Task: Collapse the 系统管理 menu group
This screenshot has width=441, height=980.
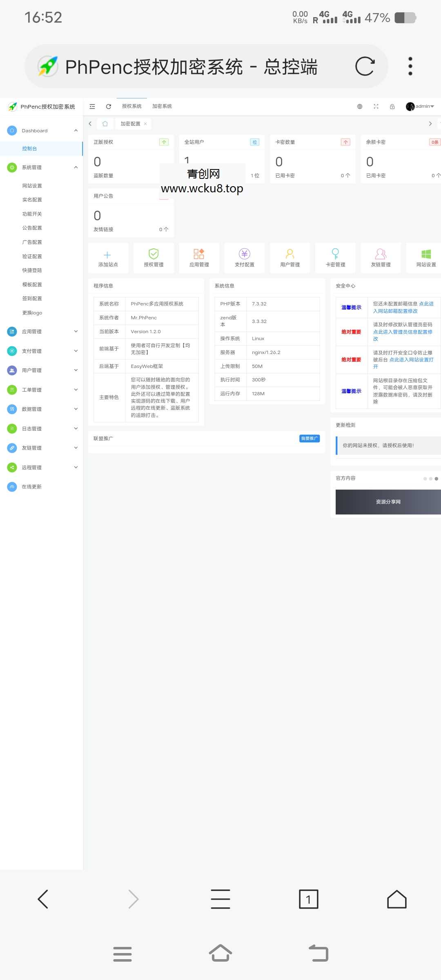Action: [x=41, y=167]
